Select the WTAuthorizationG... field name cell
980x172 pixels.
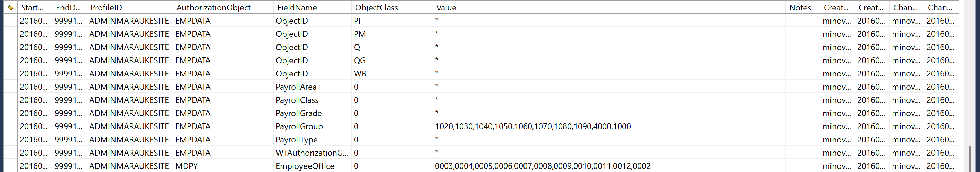coord(312,153)
